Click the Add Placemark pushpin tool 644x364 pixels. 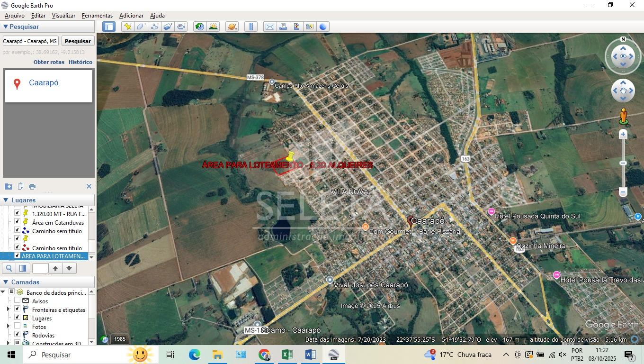point(127,27)
